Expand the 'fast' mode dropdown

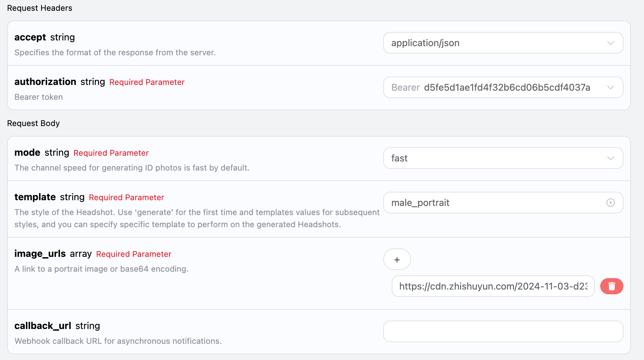(488, 158)
